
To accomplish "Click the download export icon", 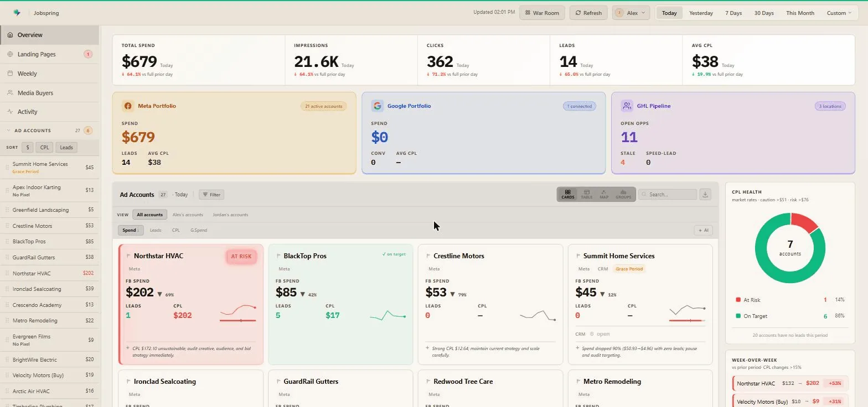I will click(x=705, y=195).
